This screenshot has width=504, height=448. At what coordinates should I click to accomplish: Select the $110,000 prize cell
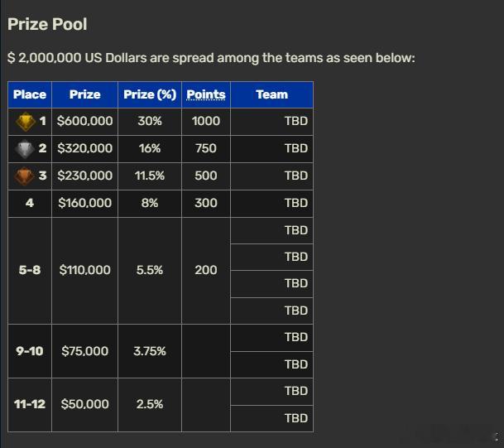pyautogui.click(x=85, y=271)
